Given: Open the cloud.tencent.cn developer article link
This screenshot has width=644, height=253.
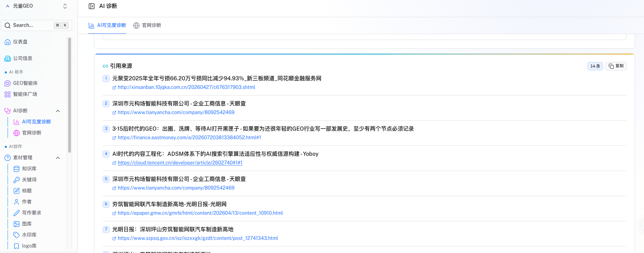Looking at the screenshot, I should 180,163.
